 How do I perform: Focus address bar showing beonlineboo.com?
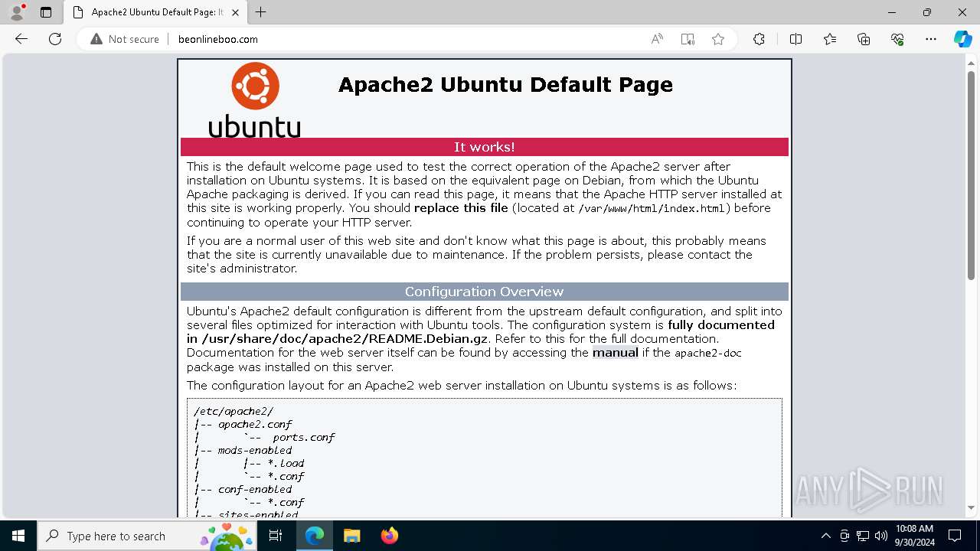coord(406,39)
